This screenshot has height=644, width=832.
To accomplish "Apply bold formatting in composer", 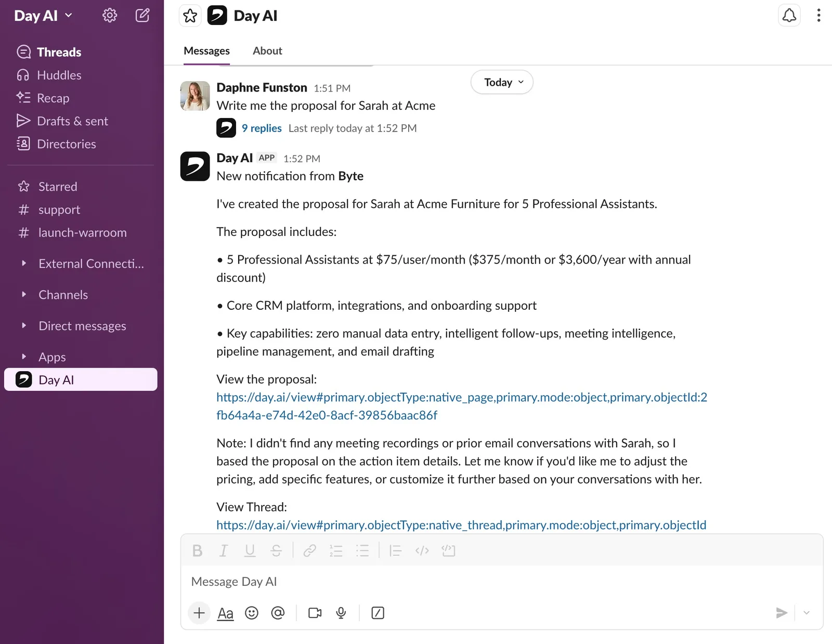I will pyautogui.click(x=197, y=550).
